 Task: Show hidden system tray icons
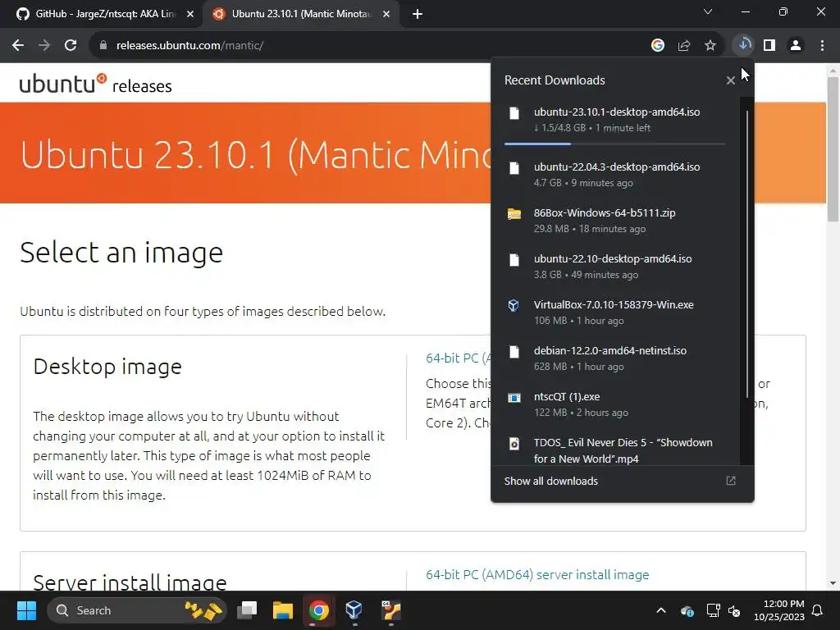tap(661, 610)
